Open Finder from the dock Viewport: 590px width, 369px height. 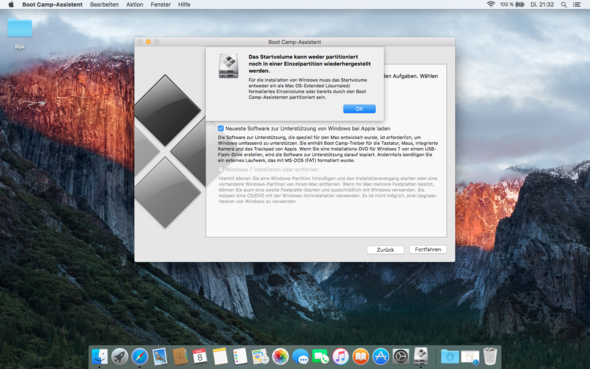pos(100,356)
